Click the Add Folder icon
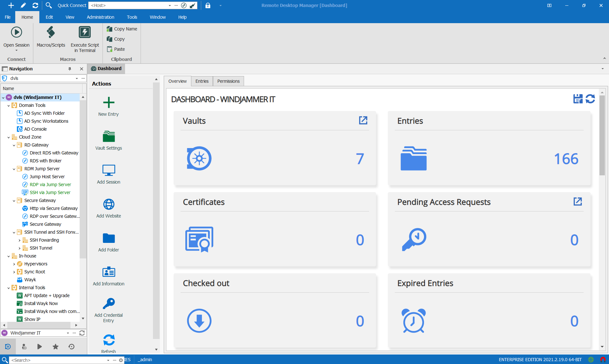Image resolution: width=609 pixels, height=364 pixels. pos(109,238)
